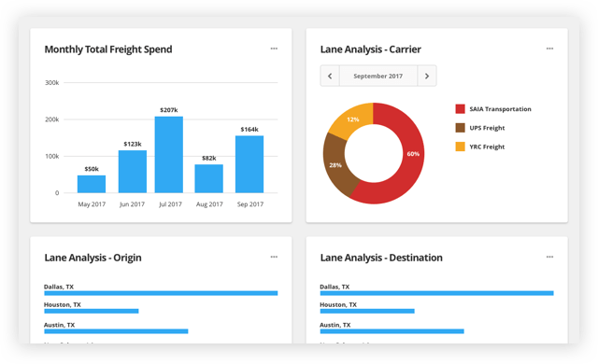
Task: Select Houston, TX bar in Destination panel
Action: [367, 311]
